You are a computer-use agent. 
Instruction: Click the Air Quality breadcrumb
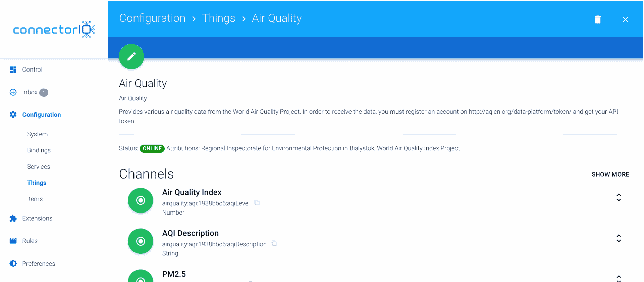point(277,18)
